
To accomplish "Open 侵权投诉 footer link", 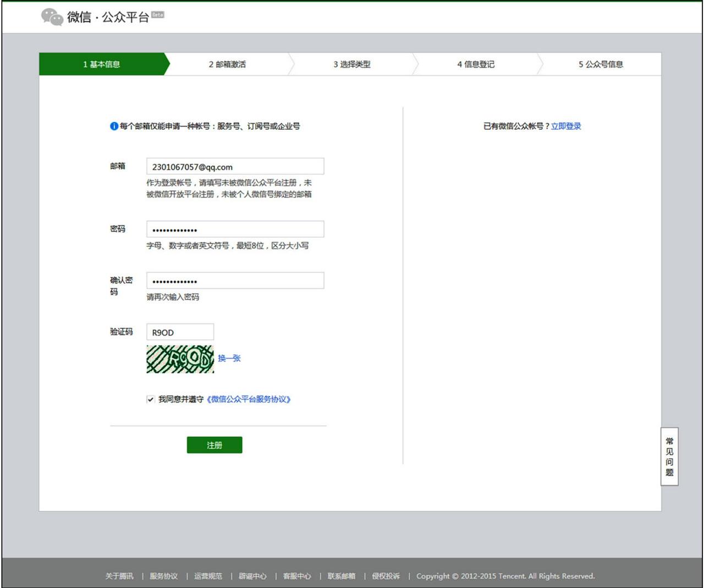I will click(386, 576).
